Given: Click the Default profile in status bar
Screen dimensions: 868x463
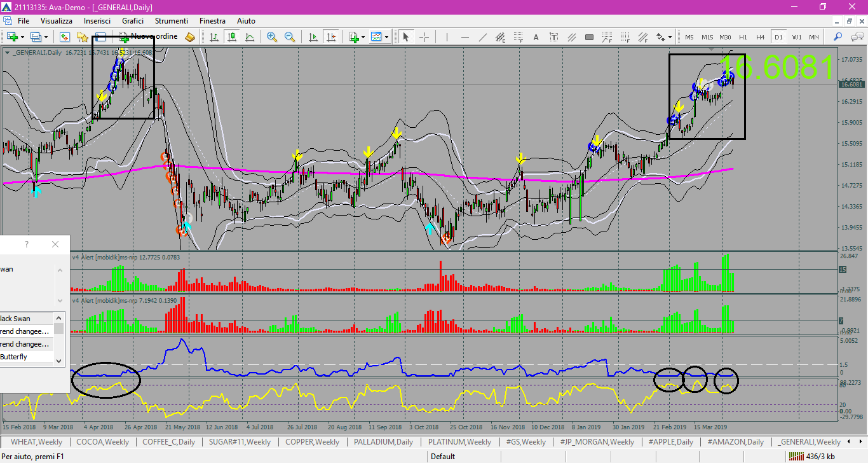Looking at the screenshot, I should [442, 456].
